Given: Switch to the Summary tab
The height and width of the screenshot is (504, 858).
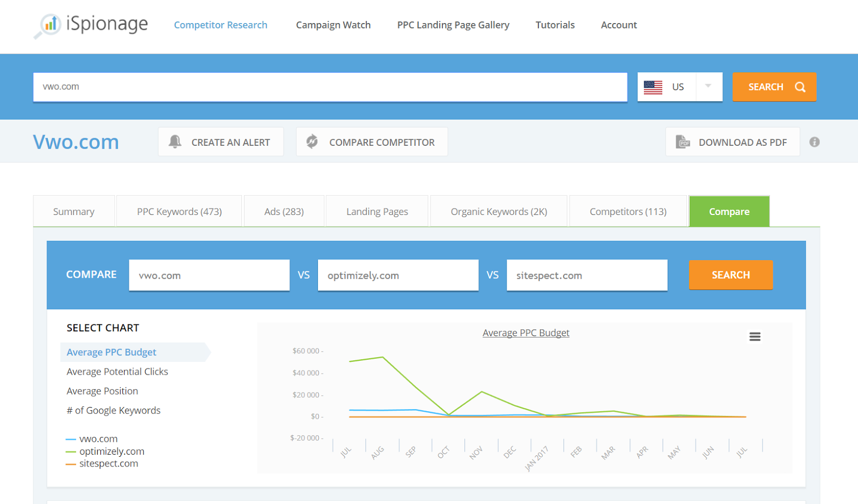Looking at the screenshot, I should (x=74, y=211).
